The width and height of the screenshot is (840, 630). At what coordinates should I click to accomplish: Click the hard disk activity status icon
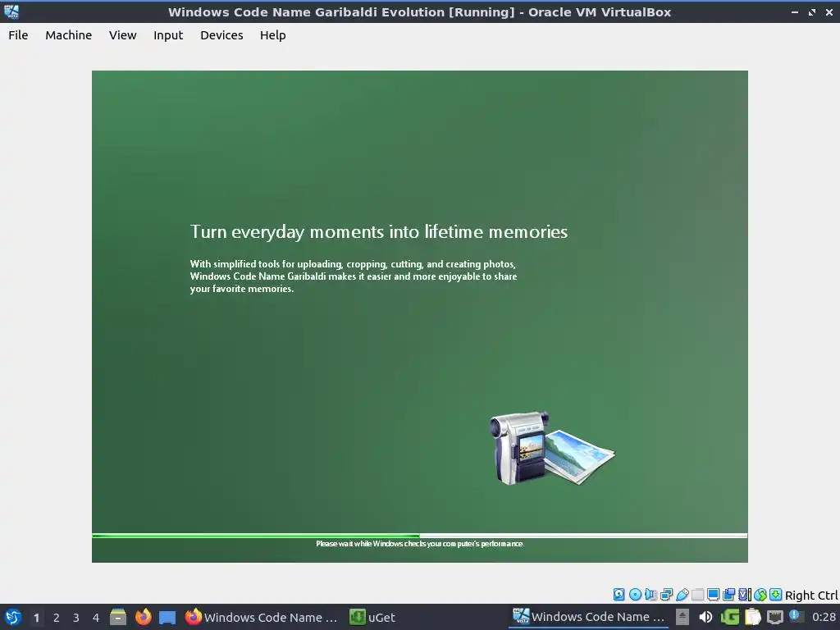(x=619, y=594)
